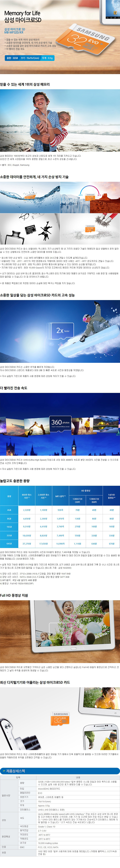Click the heading '소중한 데이터를 안전하게, 네 가지 손상 방지 기술'

click(x=34, y=177)
